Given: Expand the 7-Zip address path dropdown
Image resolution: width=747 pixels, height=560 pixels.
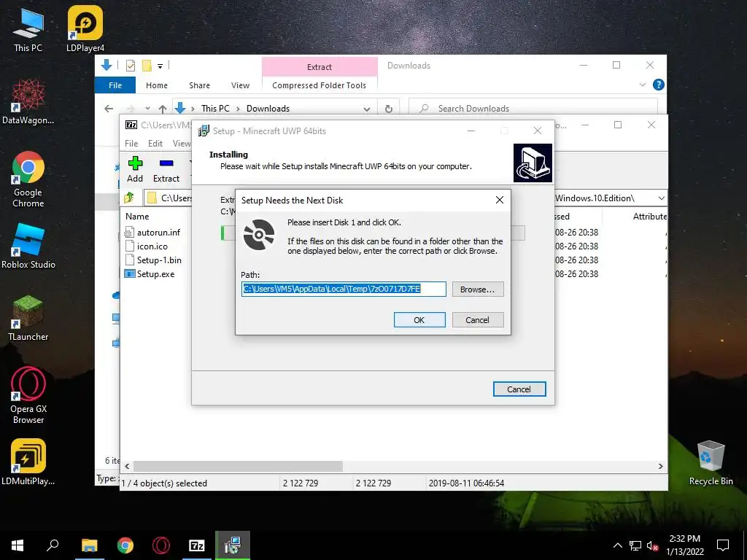Looking at the screenshot, I should (661, 198).
